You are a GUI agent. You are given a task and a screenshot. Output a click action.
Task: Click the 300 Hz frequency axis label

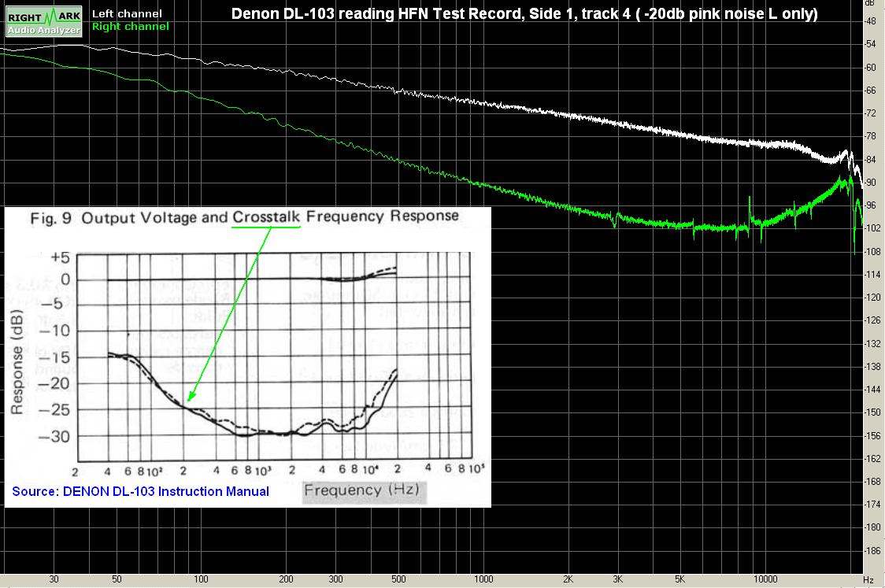point(336,579)
